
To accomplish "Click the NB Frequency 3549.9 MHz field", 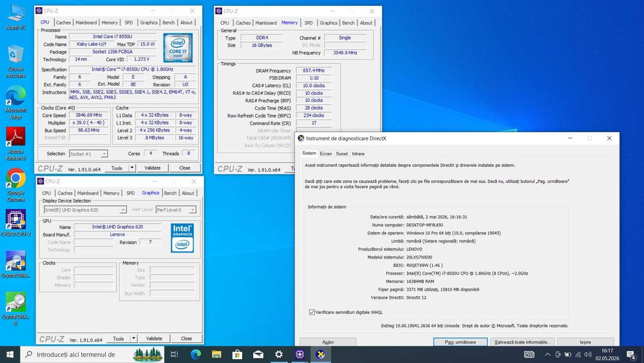I will pos(345,53).
